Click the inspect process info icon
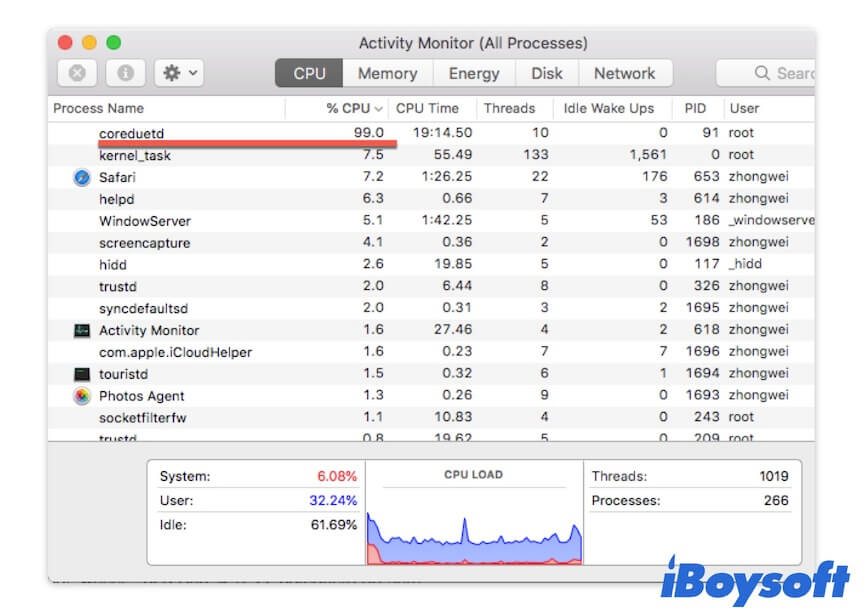This screenshot has height=611, width=868. point(125,73)
